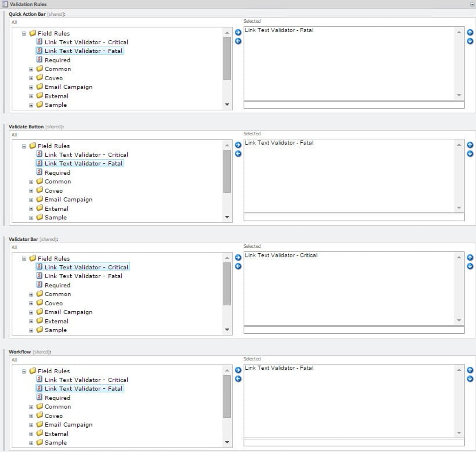This screenshot has height=452, width=476.
Task: Click Quick Action Bar tree scrollbar down arrow
Action: pyautogui.click(x=227, y=104)
